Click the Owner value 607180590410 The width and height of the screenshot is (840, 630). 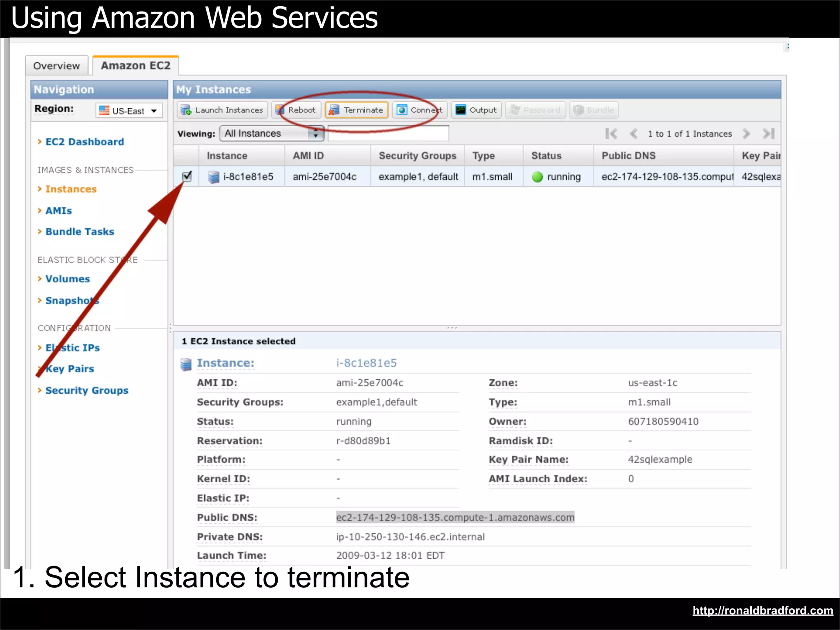(x=663, y=422)
